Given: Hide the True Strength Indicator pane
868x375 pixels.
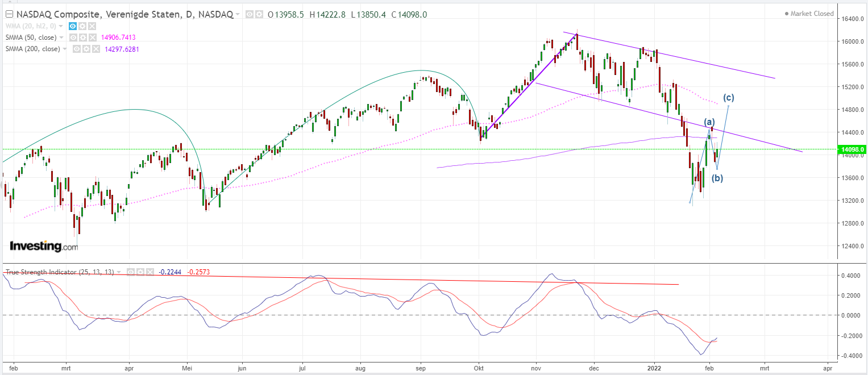Looking at the screenshot, I should 131,272.
